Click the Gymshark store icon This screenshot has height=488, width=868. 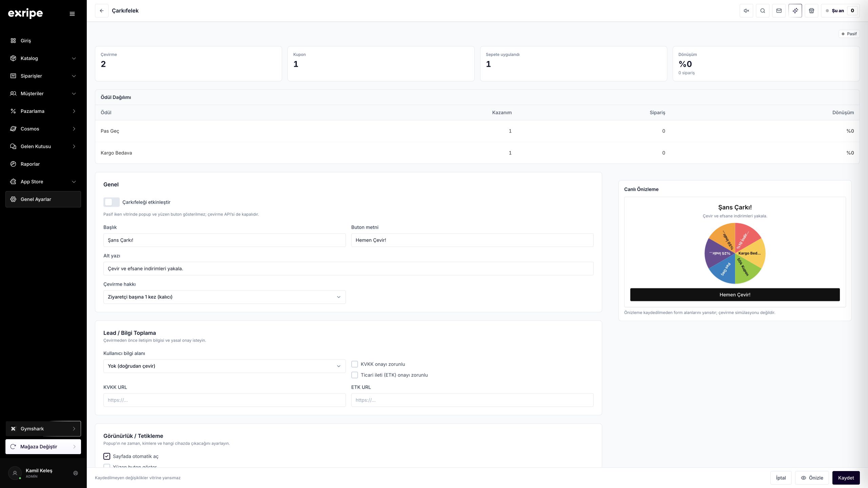coord(13,429)
